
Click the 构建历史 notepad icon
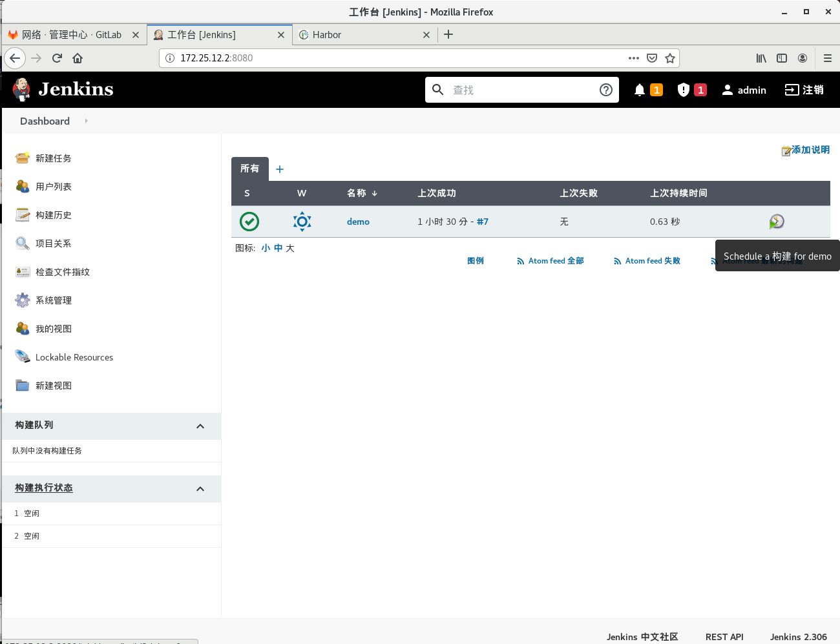(x=23, y=215)
